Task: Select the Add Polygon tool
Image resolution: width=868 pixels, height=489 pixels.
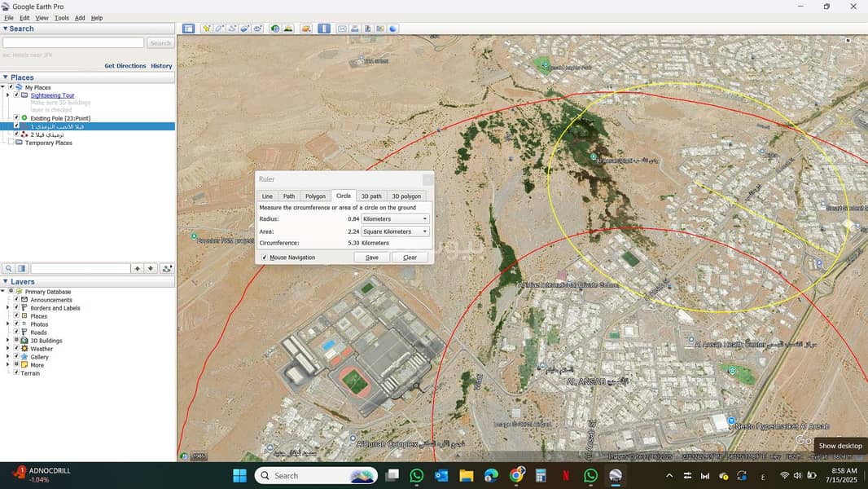Action: coord(219,29)
